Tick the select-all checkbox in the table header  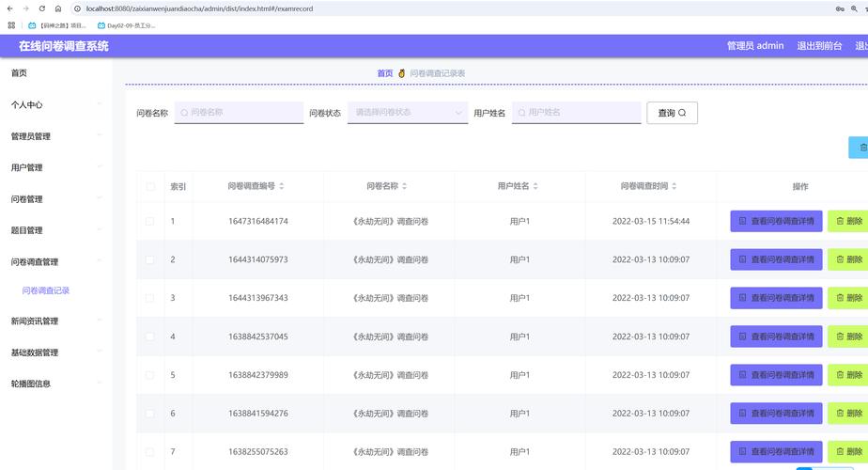pos(150,187)
